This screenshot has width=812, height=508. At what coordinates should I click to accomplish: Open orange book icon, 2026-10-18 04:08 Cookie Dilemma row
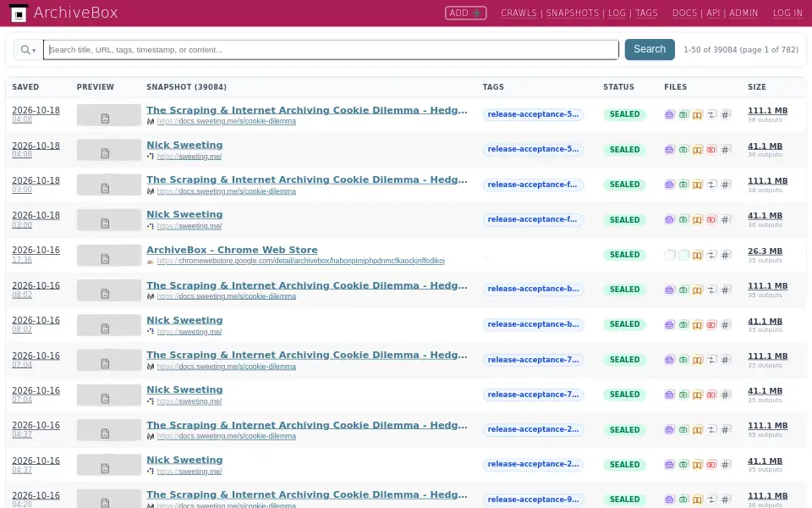tap(697, 114)
